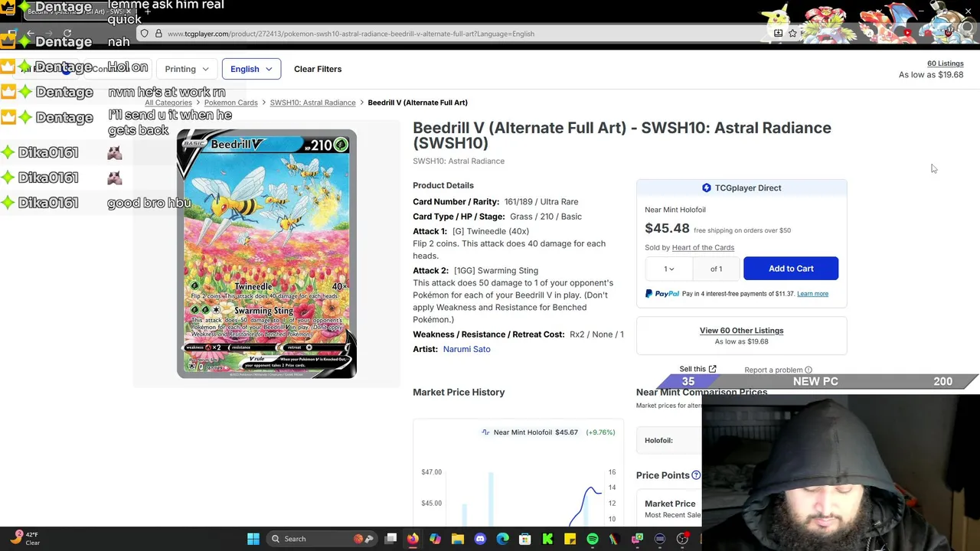Screen dimensions: 980x551
Task: Expand the English language dropdown
Action: click(251, 69)
